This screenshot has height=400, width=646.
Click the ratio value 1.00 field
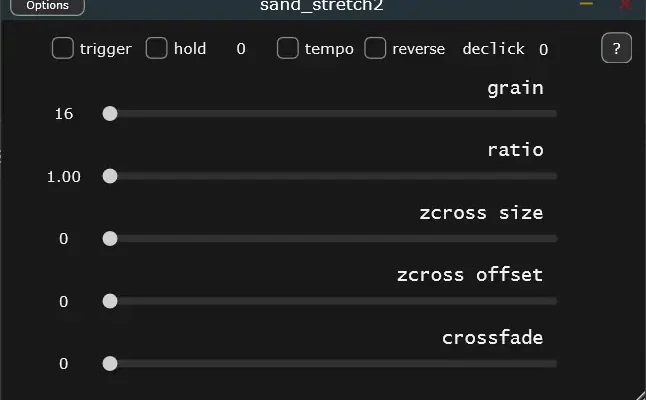[64, 177]
